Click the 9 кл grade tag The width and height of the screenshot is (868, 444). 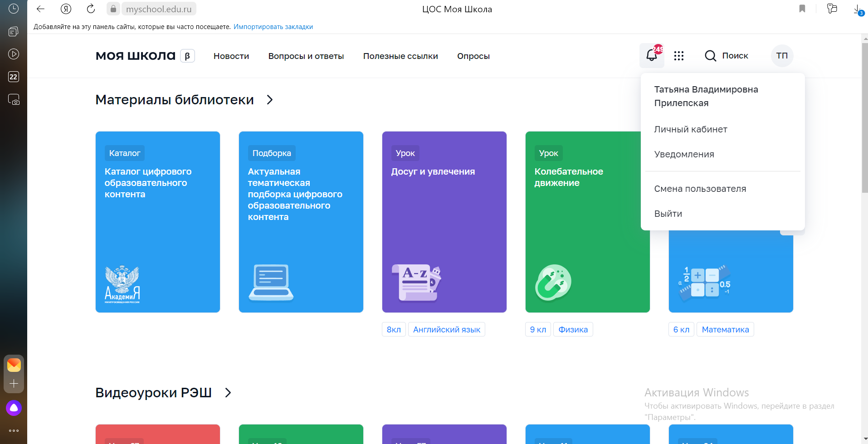tap(538, 330)
